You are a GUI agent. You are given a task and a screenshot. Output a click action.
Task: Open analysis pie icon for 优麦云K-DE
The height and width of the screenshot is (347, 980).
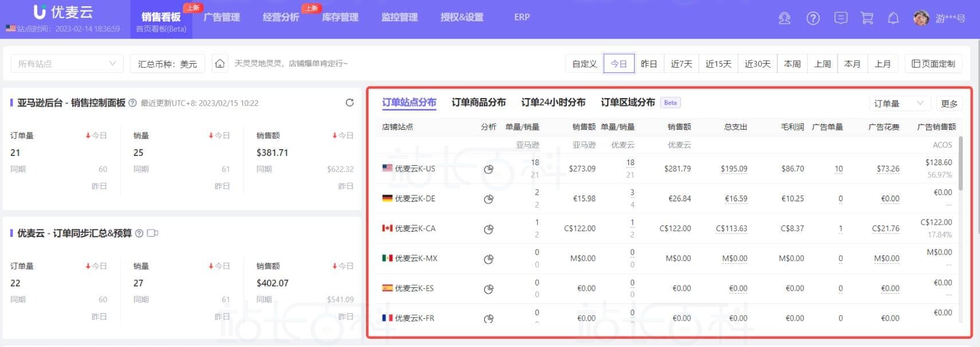(489, 199)
